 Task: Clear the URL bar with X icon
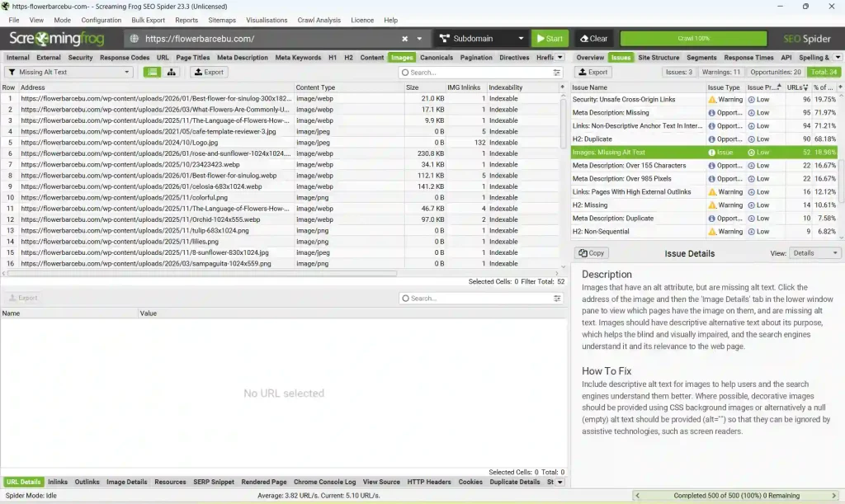click(404, 39)
